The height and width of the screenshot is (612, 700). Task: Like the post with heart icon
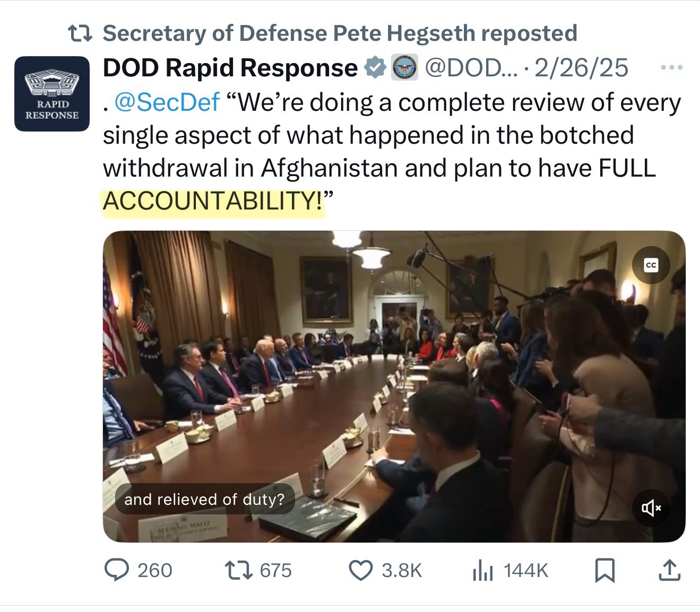(361, 570)
